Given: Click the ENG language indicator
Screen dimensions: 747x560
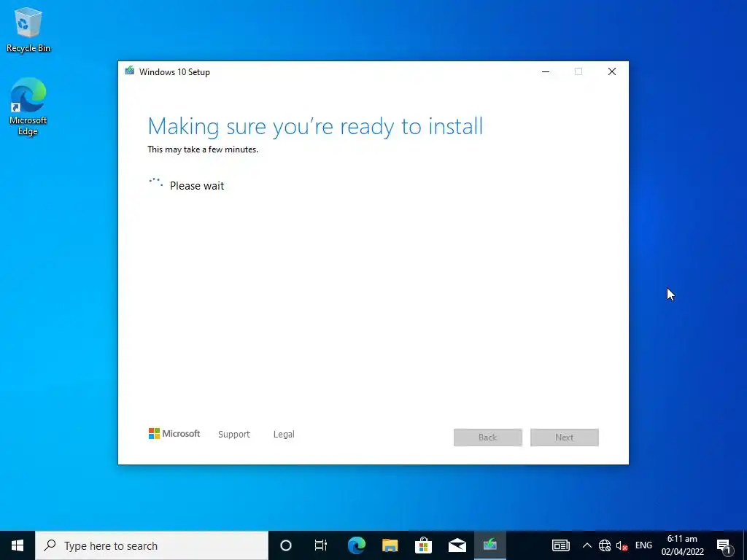Looking at the screenshot, I should 643,545.
